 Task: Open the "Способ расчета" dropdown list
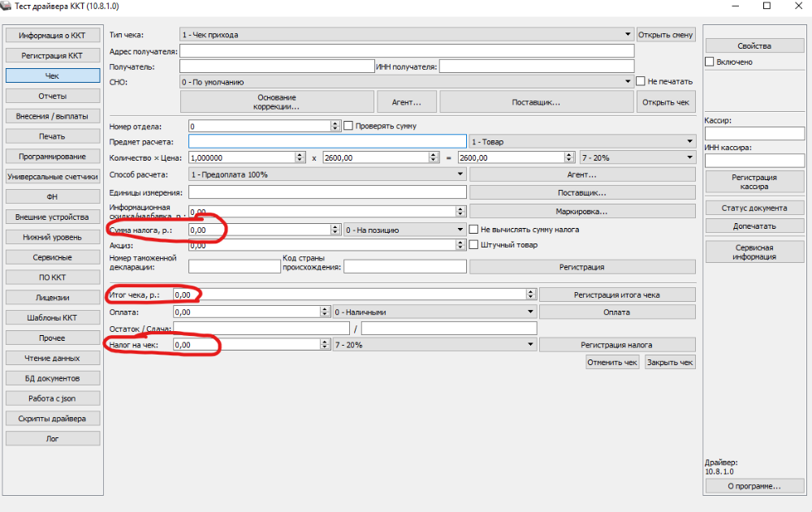(460, 174)
